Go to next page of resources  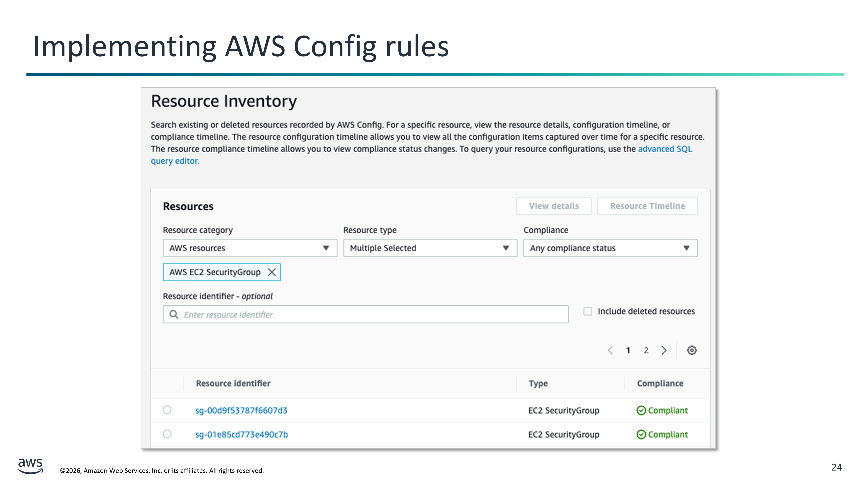[664, 350]
